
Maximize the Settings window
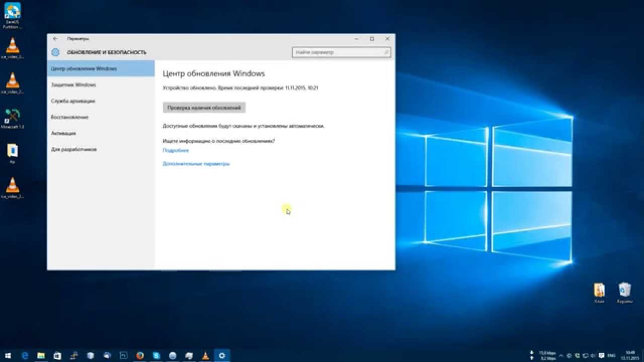(x=372, y=39)
